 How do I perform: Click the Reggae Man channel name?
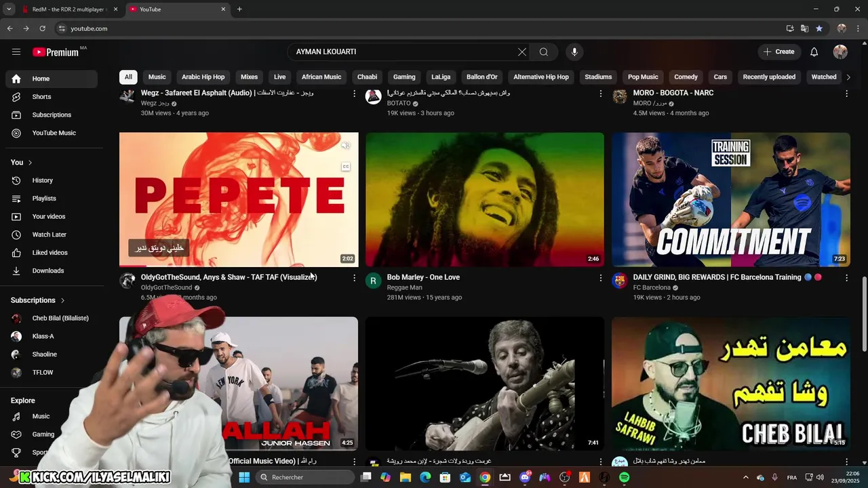[404, 287]
